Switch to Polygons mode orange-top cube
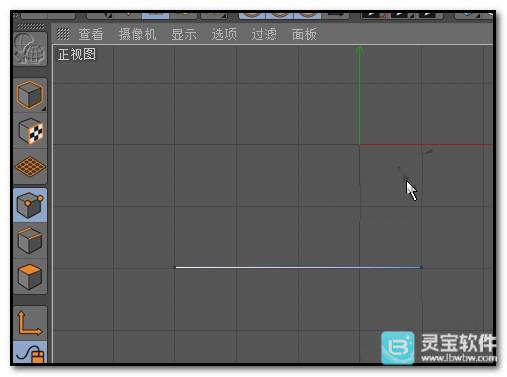This screenshot has height=377, width=507. click(30, 277)
